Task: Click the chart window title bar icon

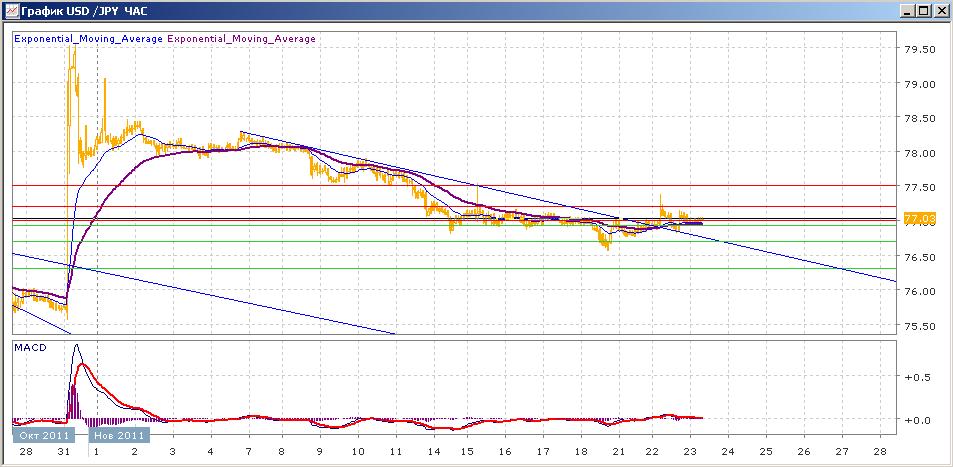Action: point(10,10)
